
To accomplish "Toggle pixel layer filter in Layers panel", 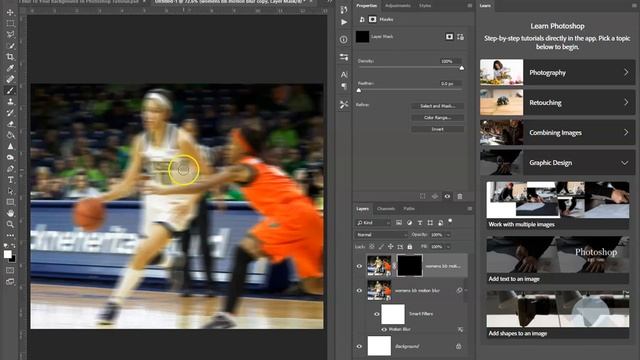I will click(x=399, y=222).
